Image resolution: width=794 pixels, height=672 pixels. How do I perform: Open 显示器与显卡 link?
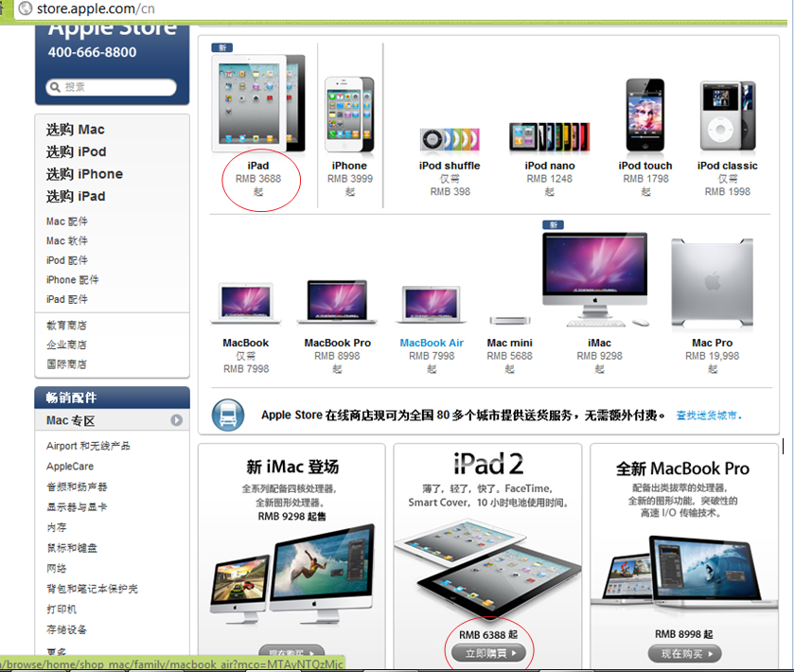[x=77, y=507]
